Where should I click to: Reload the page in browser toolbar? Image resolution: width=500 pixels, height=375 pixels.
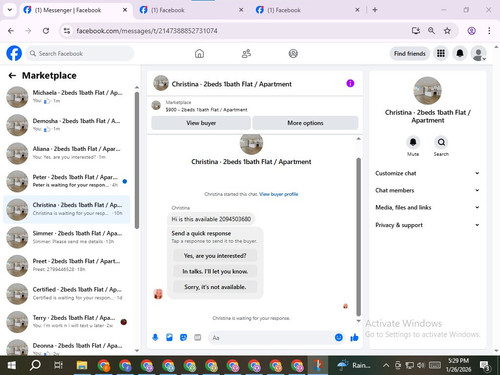coord(46,31)
